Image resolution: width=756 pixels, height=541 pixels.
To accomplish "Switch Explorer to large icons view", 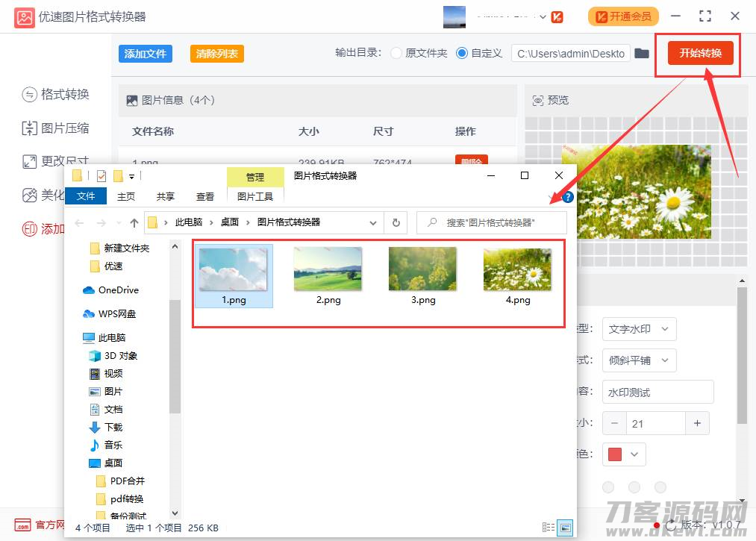I will [x=565, y=528].
